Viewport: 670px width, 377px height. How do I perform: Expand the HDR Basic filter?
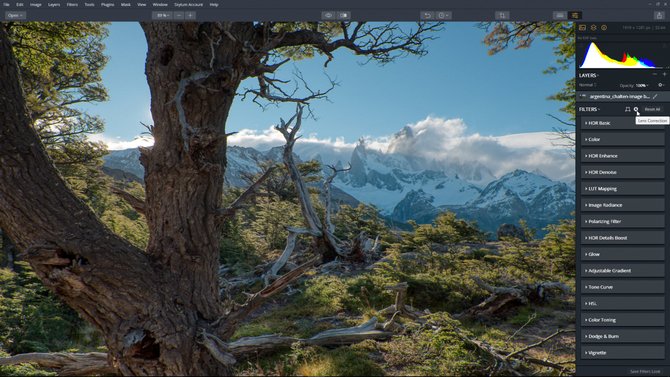[x=623, y=123]
